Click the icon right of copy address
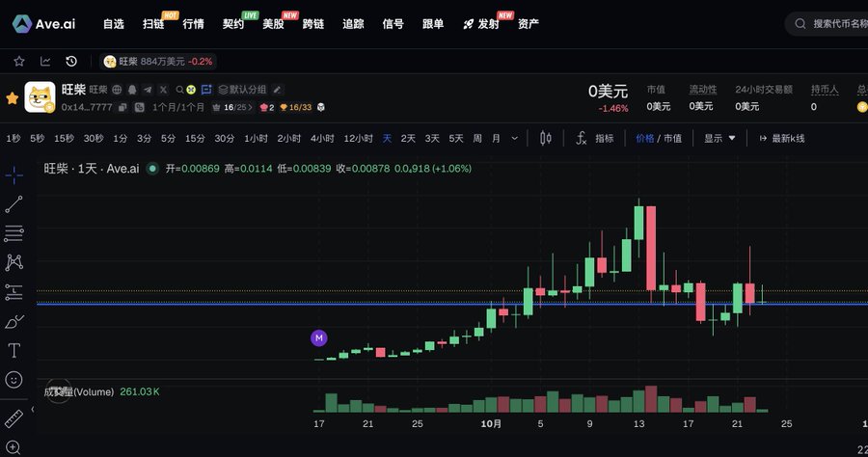Image resolution: width=868 pixels, height=457 pixels. click(140, 107)
